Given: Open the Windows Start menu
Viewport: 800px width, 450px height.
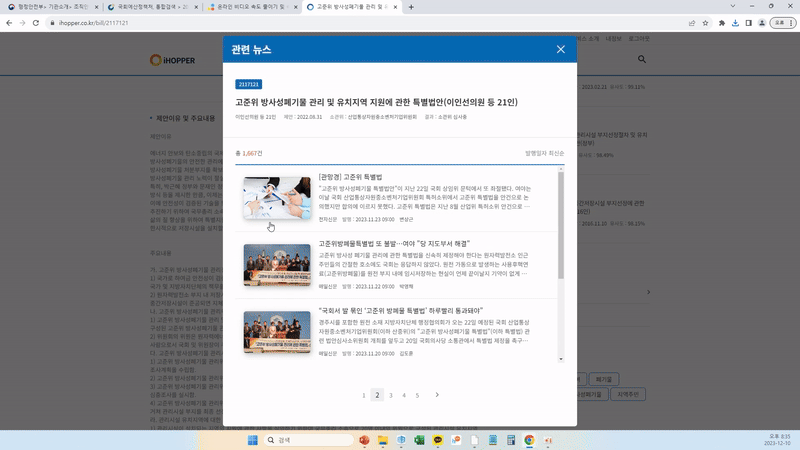Looking at the screenshot, I should [x=251, y=439].
